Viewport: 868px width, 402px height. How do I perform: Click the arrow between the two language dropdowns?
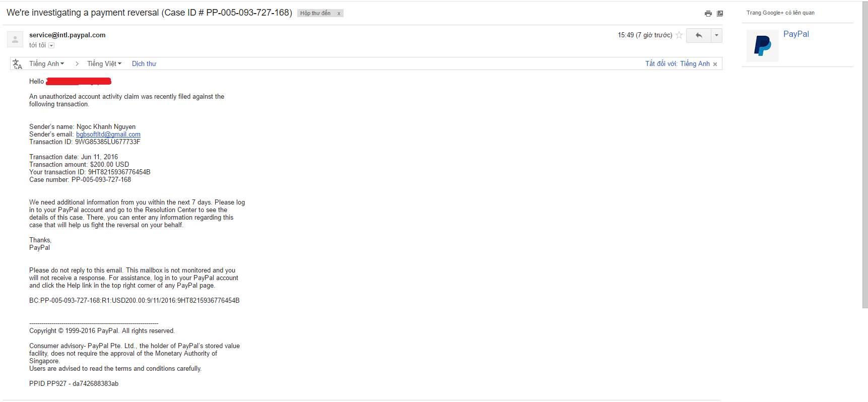click(77, 64)
